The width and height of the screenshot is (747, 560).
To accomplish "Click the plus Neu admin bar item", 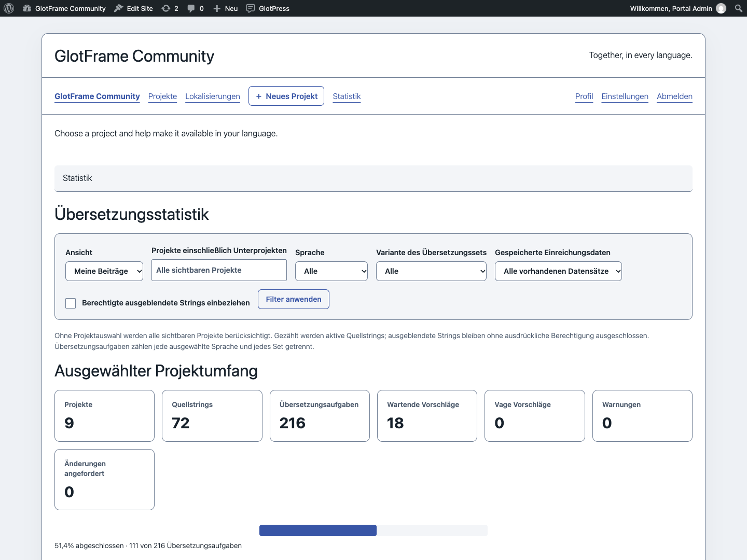I will (x=225, y=8).
